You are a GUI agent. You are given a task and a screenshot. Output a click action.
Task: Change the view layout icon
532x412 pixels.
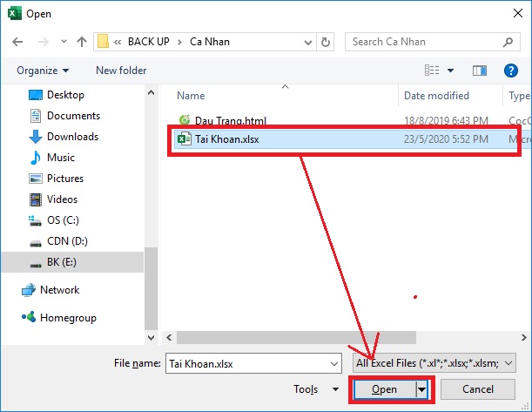click(432, 71)
